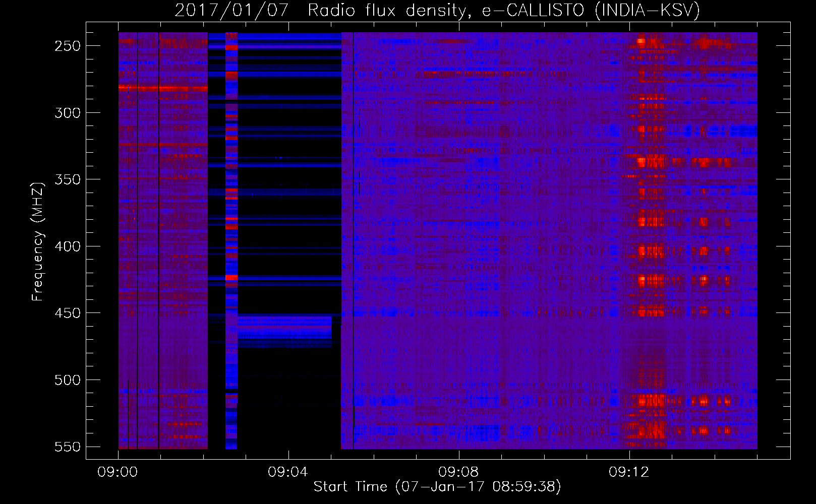Select the 09:08 time tick label
816x504 pixels.
click(458, 472)
